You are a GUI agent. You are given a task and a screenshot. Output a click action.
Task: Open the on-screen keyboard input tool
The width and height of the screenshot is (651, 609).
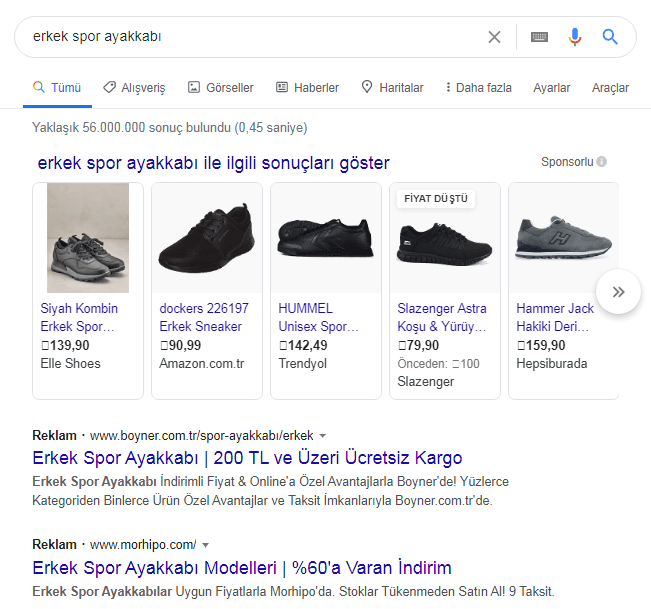tap(539, 37)
